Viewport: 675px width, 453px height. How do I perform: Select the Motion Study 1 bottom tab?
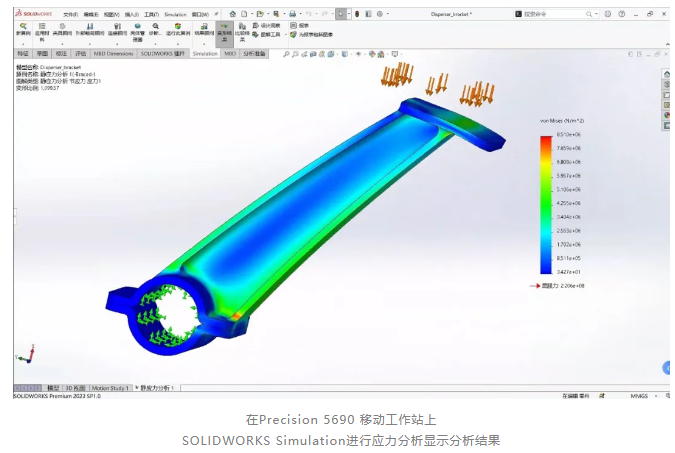click(110, 388)
